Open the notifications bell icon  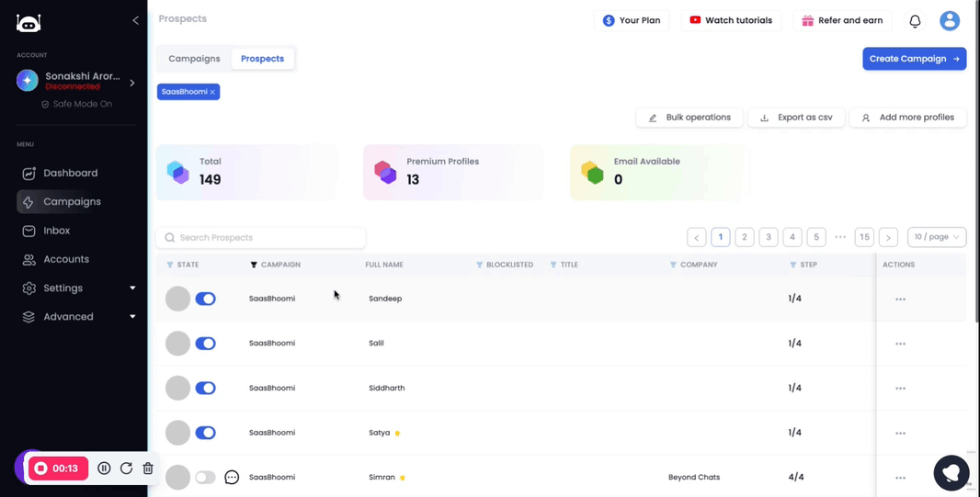click(915, 20)
